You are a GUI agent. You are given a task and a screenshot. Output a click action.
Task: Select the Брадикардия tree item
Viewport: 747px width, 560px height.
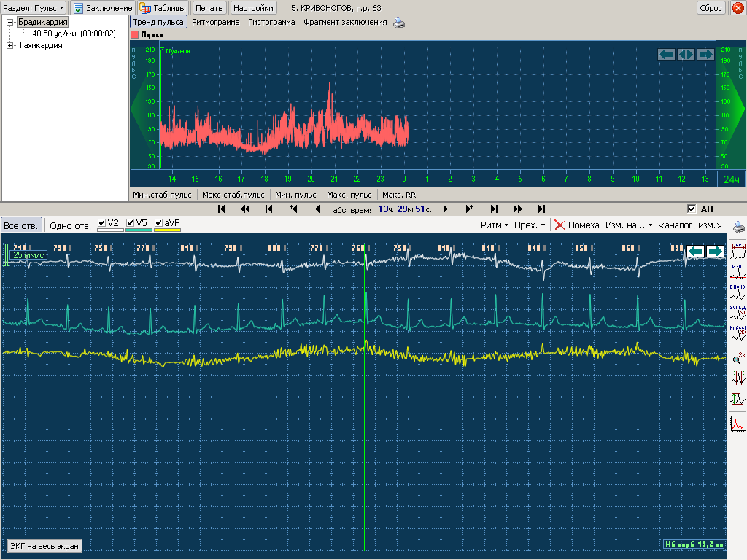coord(43,22)
